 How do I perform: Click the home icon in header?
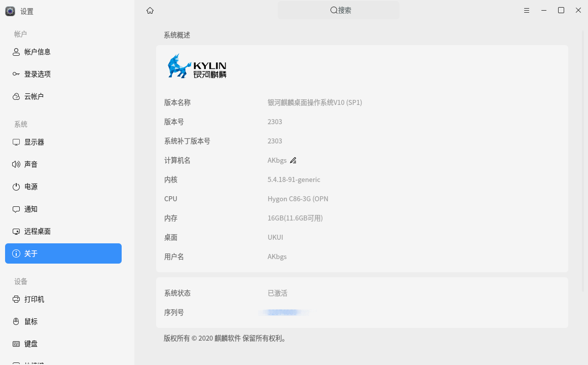click(150, 11)
